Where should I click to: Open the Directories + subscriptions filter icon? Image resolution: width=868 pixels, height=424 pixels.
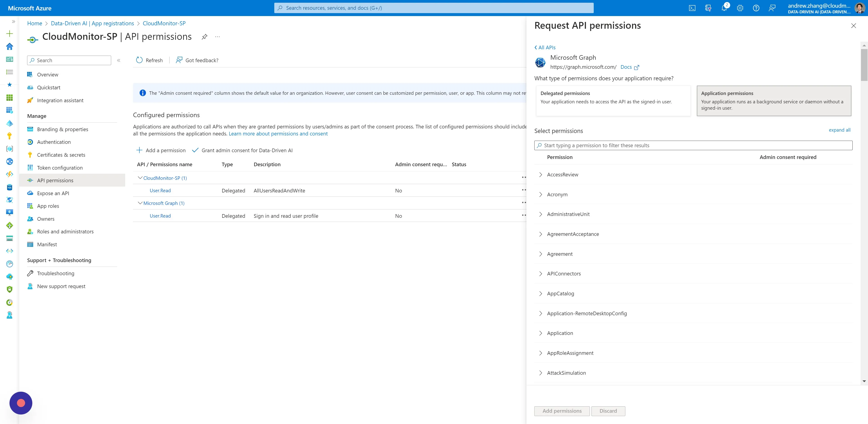(708, 8)
